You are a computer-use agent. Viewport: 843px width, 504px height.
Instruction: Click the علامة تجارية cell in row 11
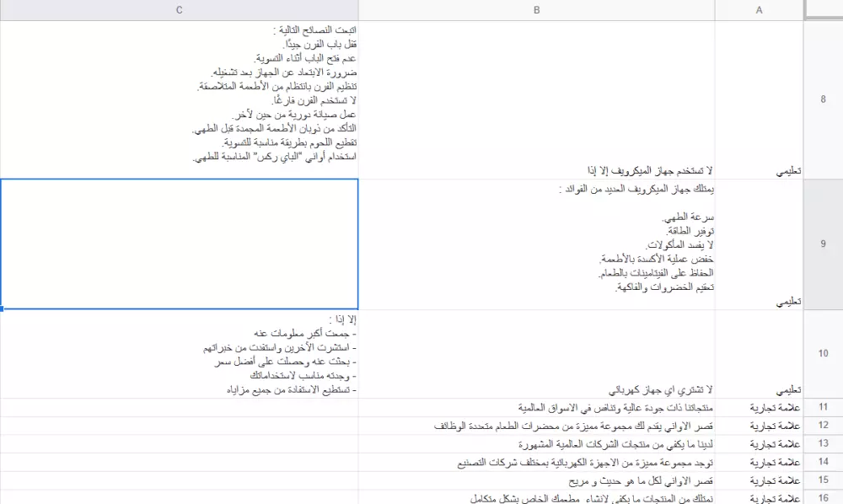(x=758, y=408)
